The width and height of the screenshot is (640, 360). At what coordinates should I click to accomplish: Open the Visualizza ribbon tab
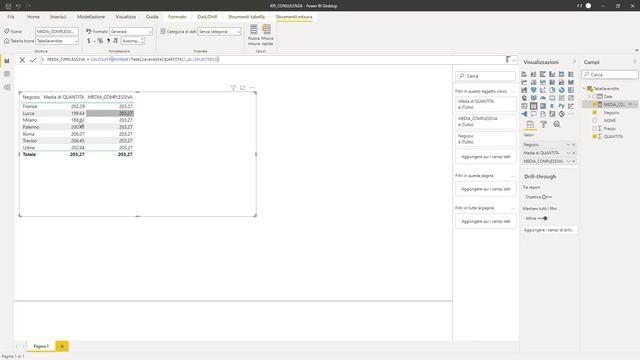[126, 17]
